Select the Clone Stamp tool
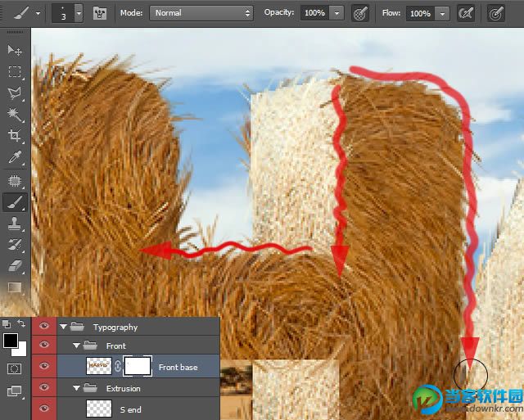Screen dimensions: 524x420 pos(15,224)
